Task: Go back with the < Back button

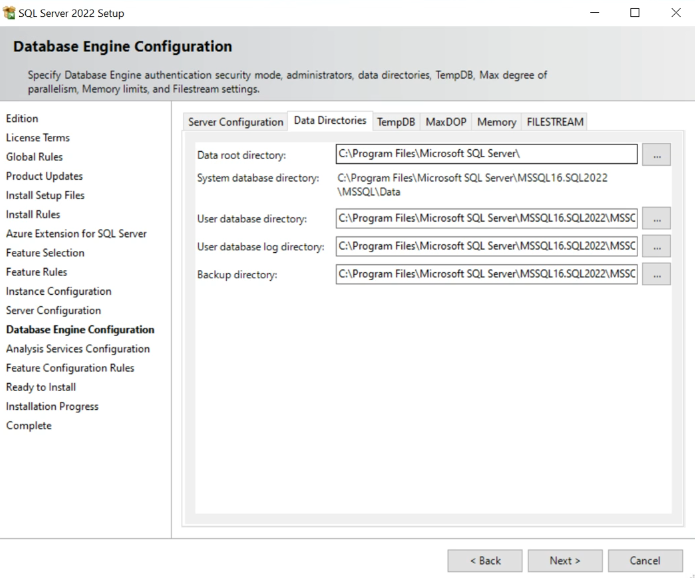Action: [485, 561]
